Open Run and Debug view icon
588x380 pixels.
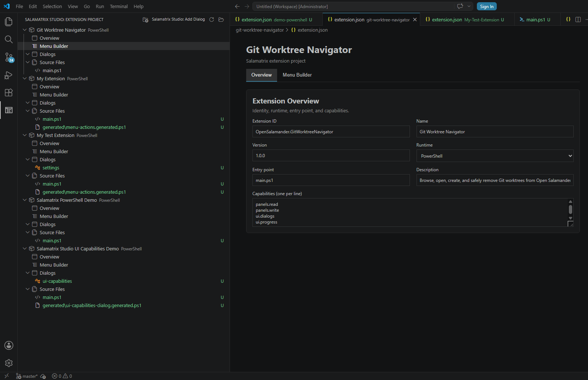point(8,75)
